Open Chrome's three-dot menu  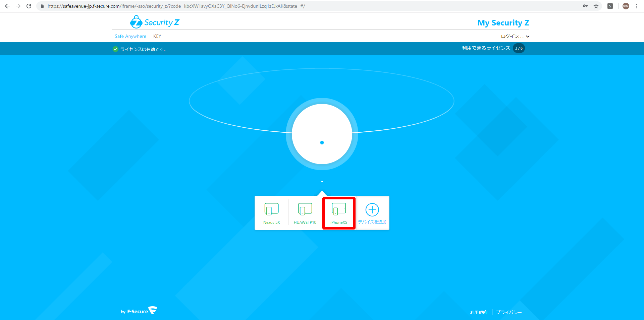point(637,6)
